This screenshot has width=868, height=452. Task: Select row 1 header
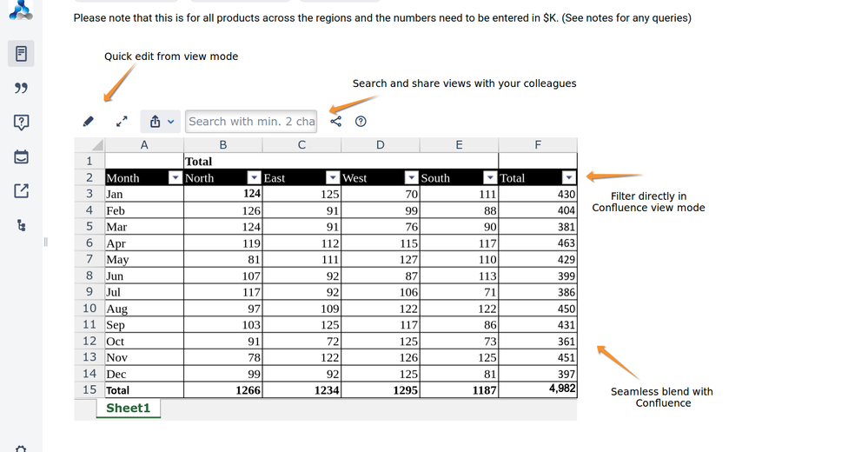click(x=89, y=161)
